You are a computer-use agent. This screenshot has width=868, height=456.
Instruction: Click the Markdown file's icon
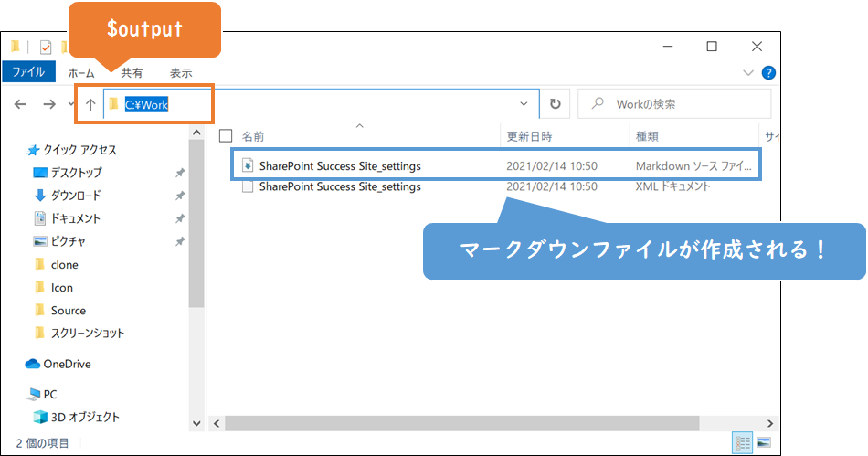pyautogui.click(x=248, y=165)
